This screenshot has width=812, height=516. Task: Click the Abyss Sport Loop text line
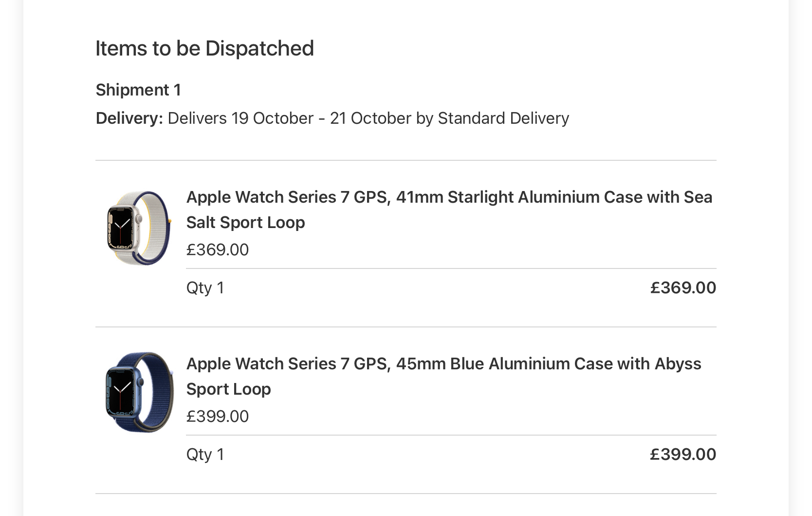point(229,389)
